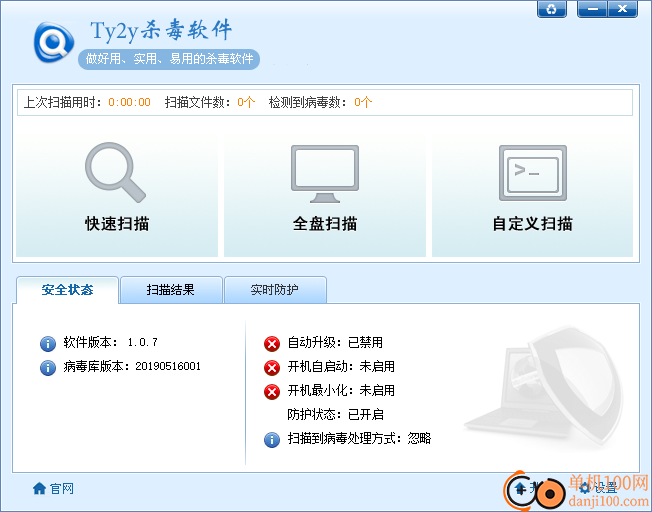This screenshot has width=652, height=512.
Task: Click the red X icon beside 开机自启动
Action: [x=272, y=368]
